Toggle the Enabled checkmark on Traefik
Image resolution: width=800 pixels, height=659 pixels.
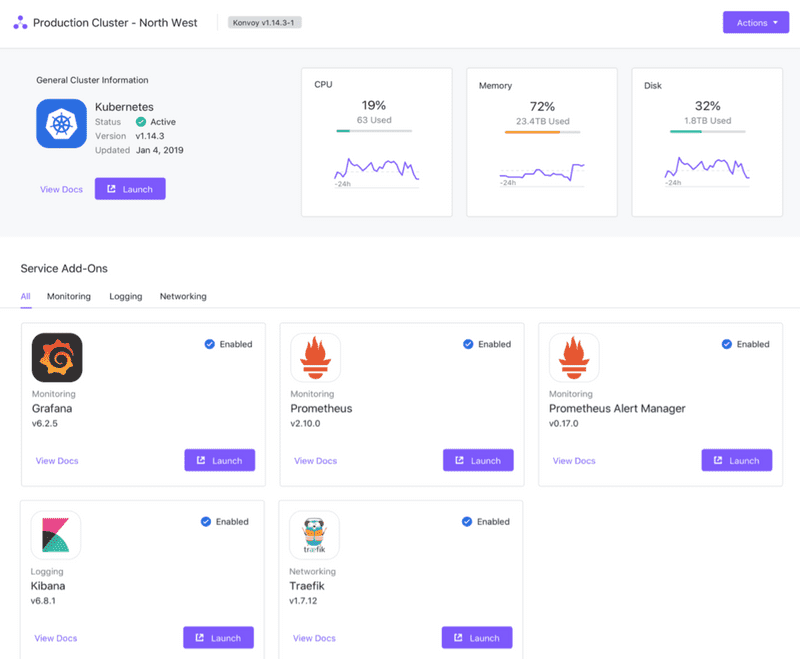pyautogui.click(x=466, y=521)
